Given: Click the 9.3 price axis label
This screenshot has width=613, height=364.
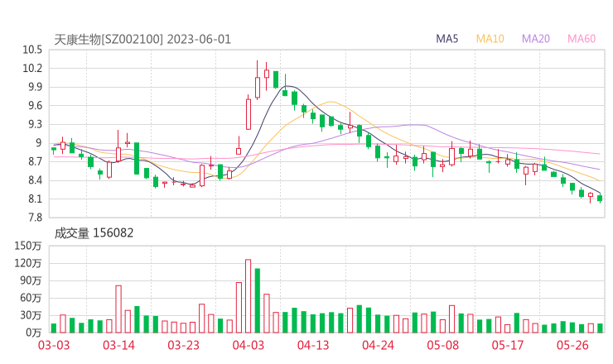Looking at the screenshot, I should click(35, 124).
